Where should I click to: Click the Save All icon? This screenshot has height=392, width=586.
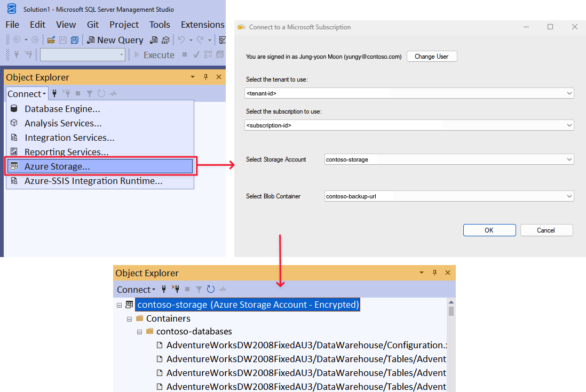(x=74, y=39)
